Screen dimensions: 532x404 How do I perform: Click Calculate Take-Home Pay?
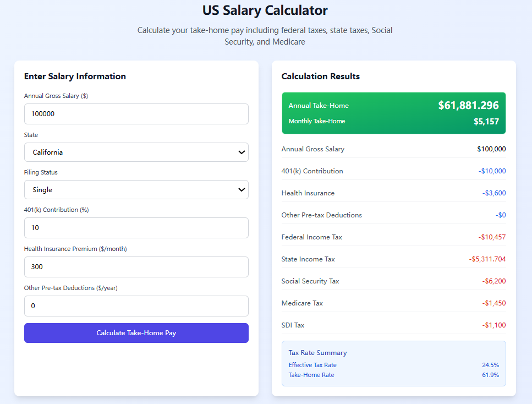pyautogui.click(x=136, y=333)
